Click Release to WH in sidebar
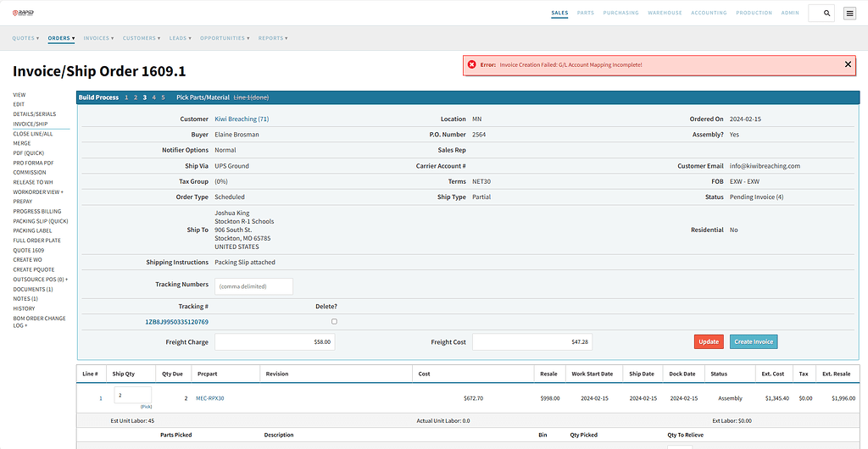The image size is (868, 449). (33, 182)
